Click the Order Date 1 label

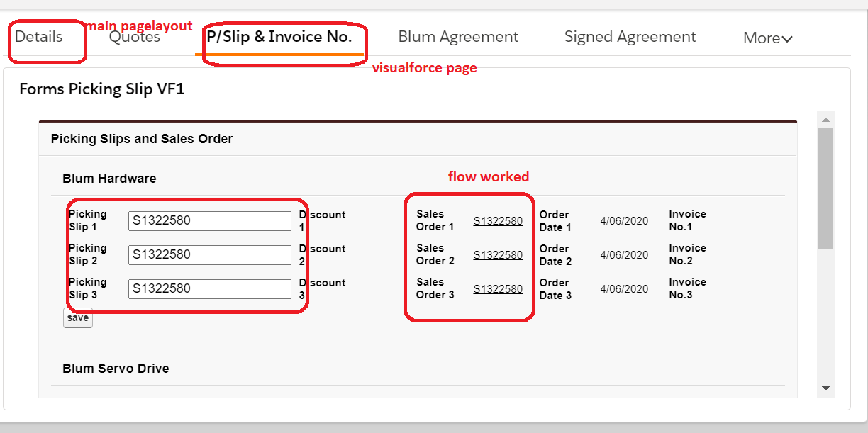point(555,221)
